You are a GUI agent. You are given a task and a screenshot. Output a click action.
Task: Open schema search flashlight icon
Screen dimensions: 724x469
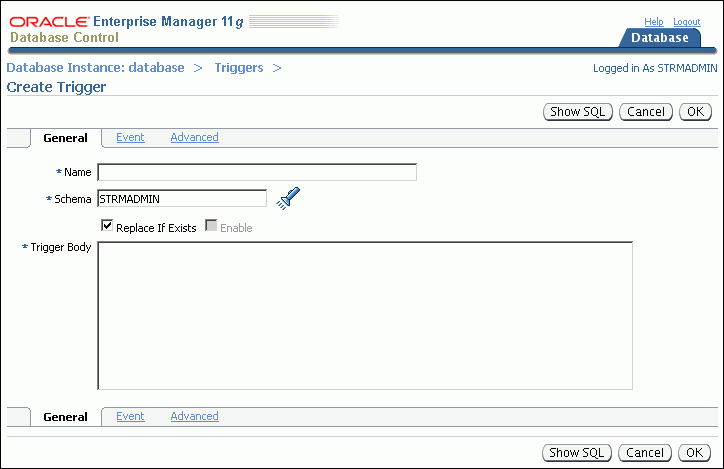[288, 198]
